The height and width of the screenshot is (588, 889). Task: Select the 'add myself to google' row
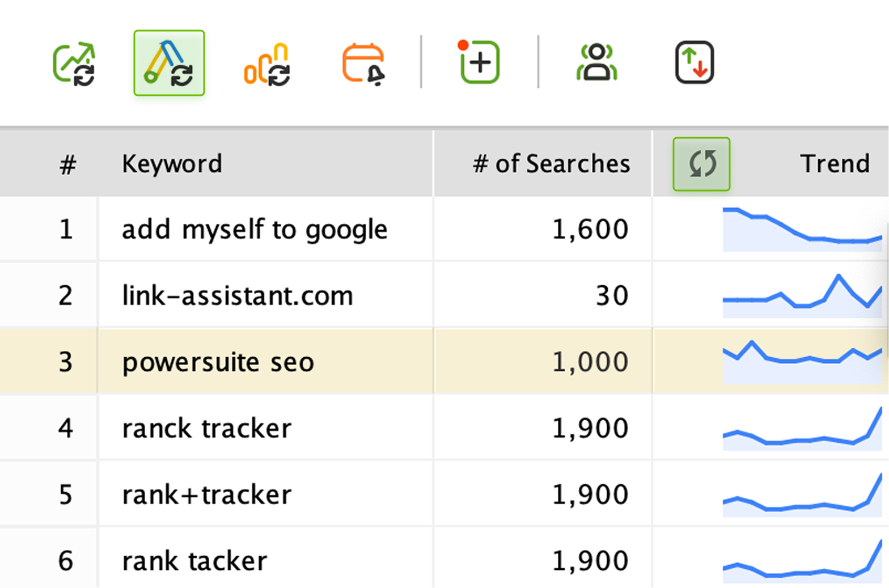444,229
